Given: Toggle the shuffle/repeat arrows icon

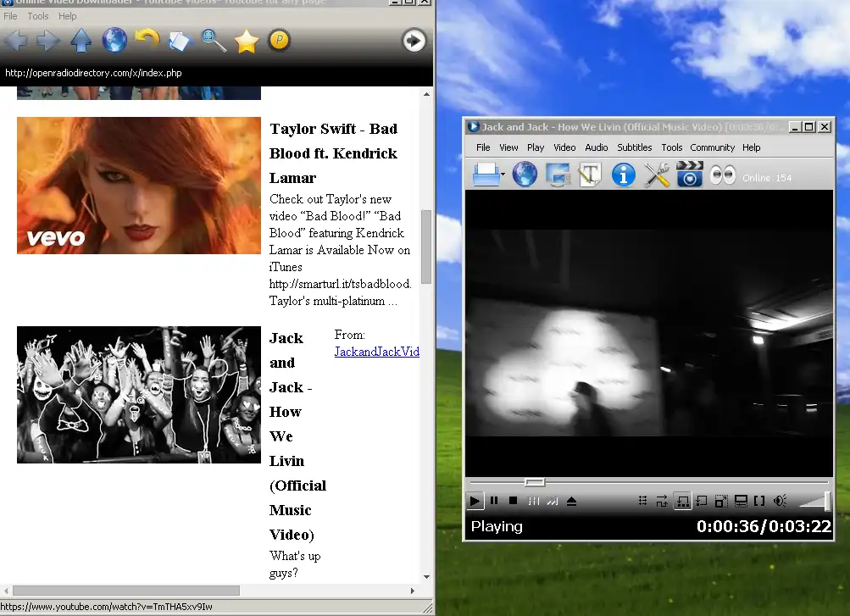Looking at the screenshot, I should pos(662,501).
